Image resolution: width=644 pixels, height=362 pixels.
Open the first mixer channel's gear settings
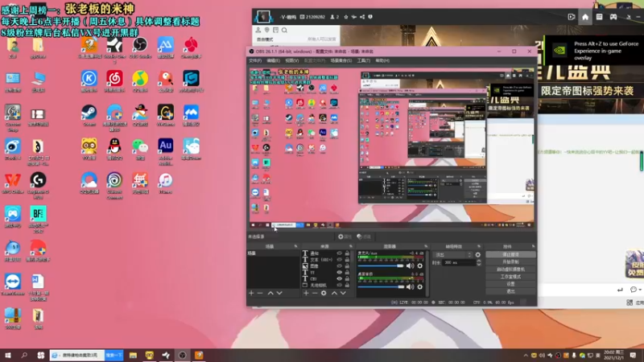419,266
